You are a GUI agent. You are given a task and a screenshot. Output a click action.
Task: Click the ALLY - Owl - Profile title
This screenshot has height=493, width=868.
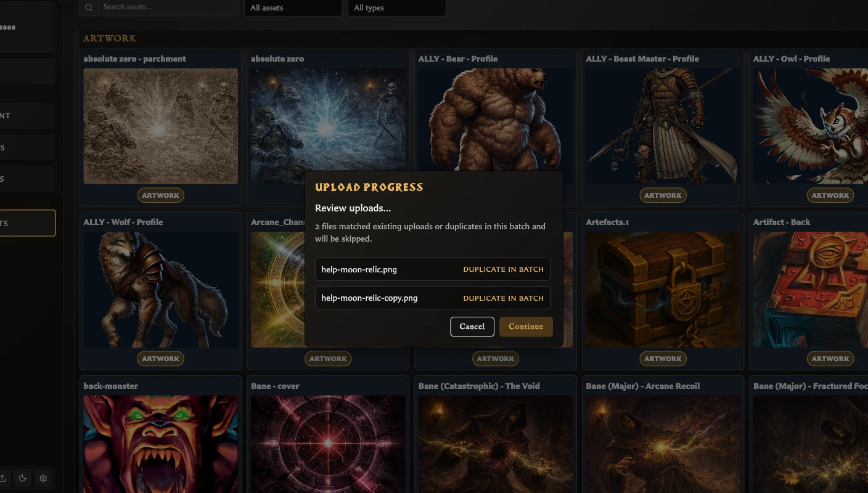point(792,59)
